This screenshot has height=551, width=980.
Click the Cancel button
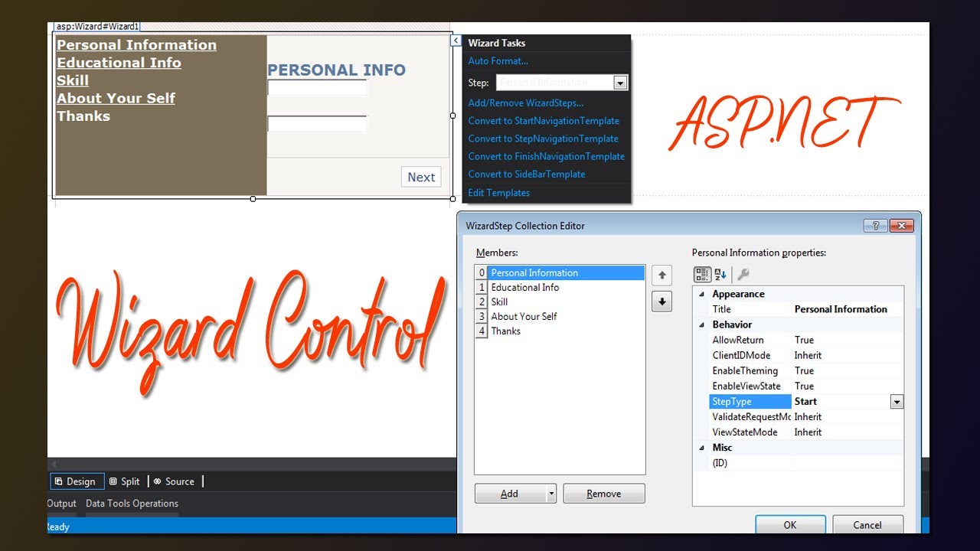(867, 525)
